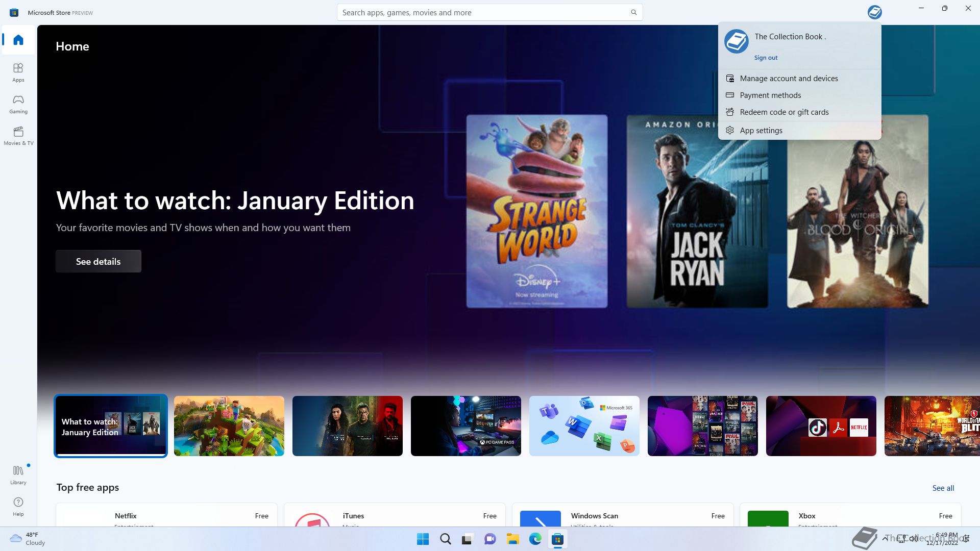The width and height of the screenshot is (980, 551).
Task: Open the Netflix app card
Action: 166,515
